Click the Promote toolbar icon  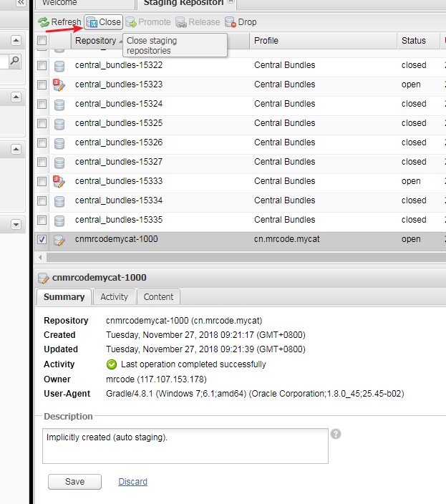[x=131, y=22]
